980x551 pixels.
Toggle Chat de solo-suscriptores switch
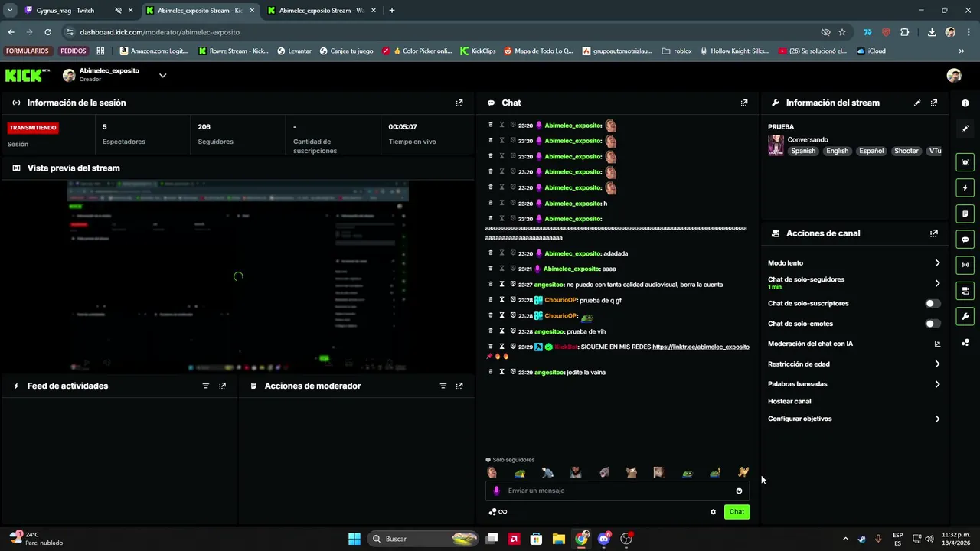point(932,304)
